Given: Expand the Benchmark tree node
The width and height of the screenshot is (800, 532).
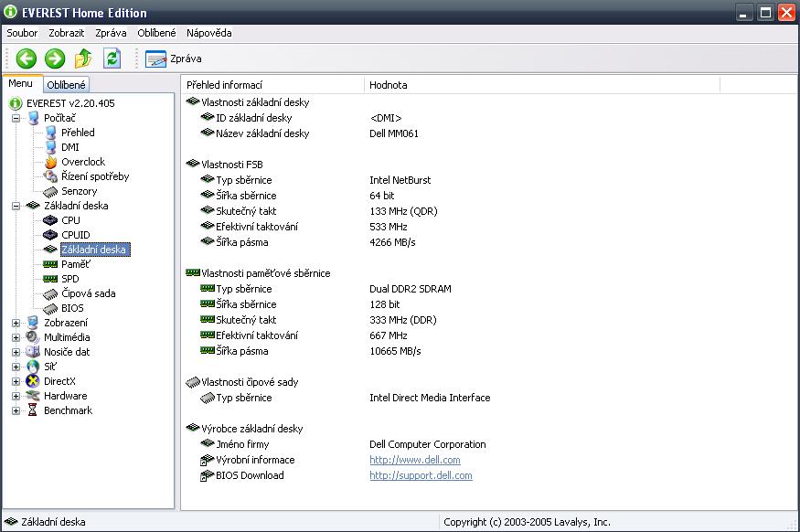Looking at the screenshot, I should 16,410.
